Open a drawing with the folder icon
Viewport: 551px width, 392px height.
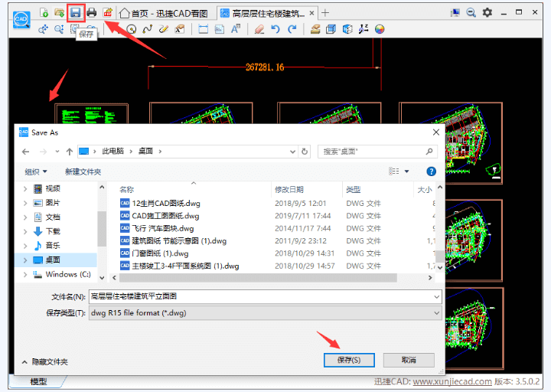click(60, 13)
